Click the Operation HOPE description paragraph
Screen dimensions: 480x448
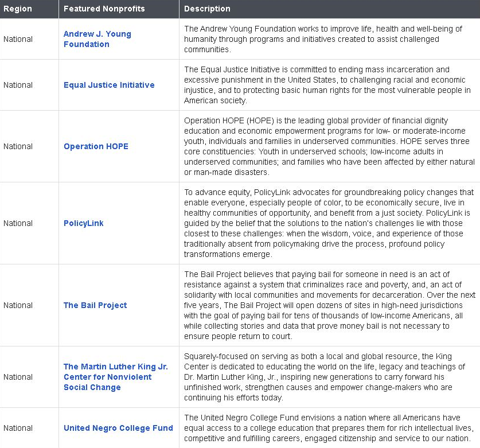329,146
